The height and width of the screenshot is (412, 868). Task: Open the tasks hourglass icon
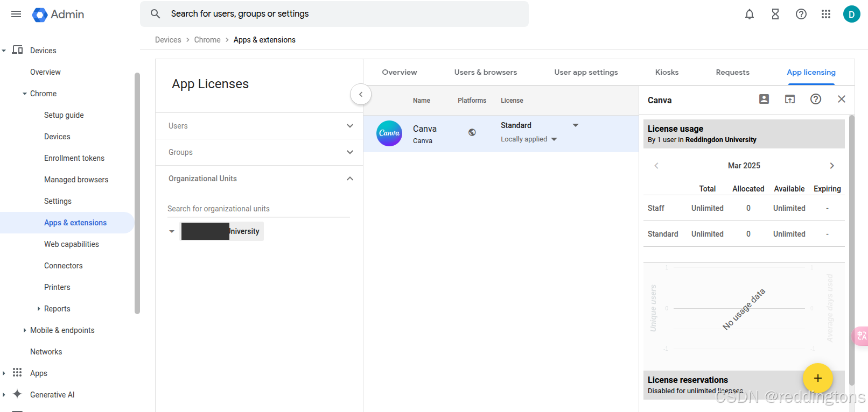click(x=775, y=14)
